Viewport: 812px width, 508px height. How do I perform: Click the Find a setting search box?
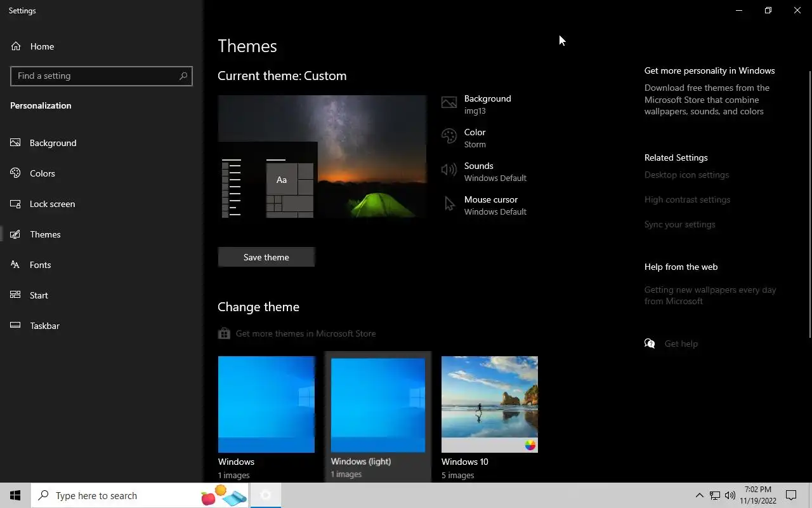[x=101, y=76]
